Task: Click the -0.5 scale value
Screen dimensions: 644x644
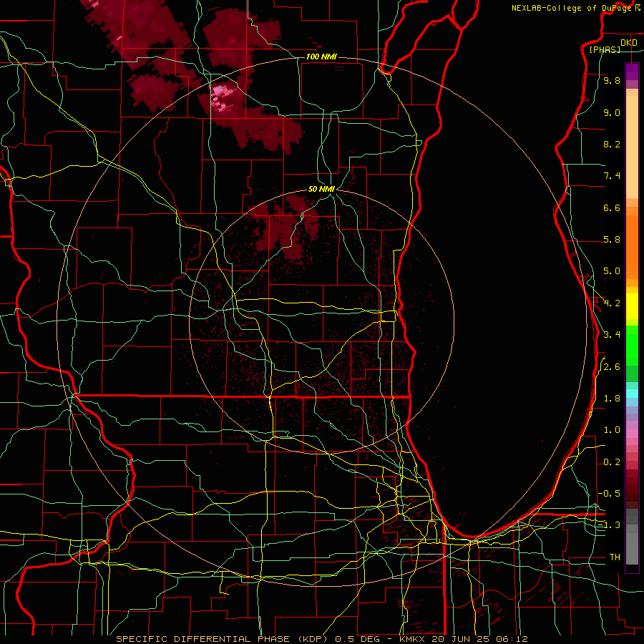Action: click(610, 494)
